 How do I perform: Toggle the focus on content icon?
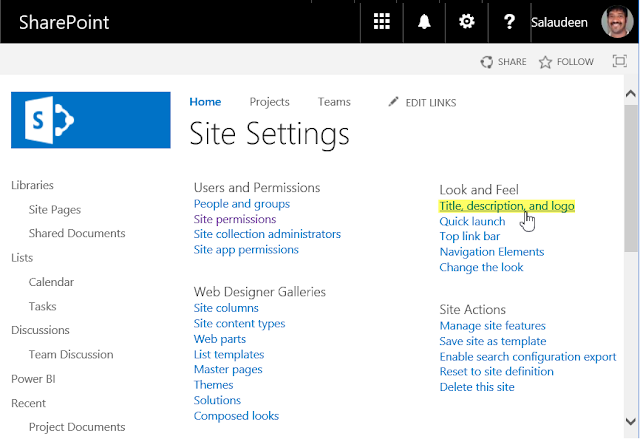point(620,61)
